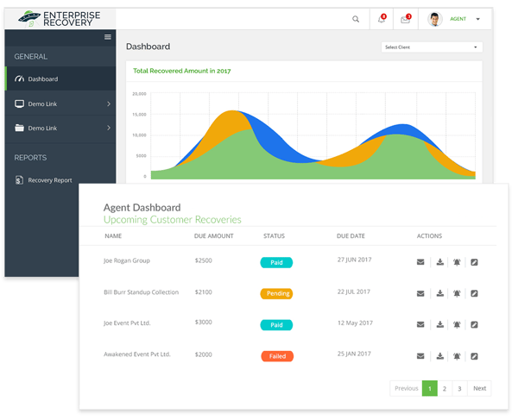518x420 pixels.
Task: Click Bill Burr Standup Collection name
Action: coord(141,292)
